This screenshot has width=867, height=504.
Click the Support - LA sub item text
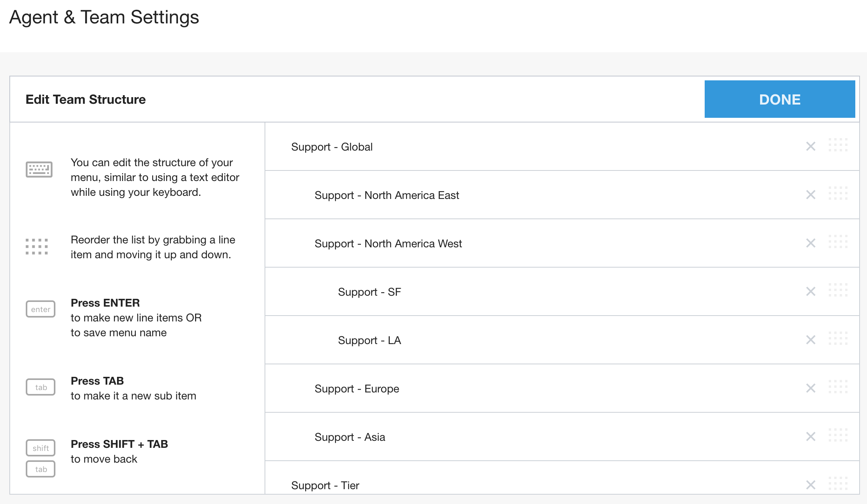[369, 341]
